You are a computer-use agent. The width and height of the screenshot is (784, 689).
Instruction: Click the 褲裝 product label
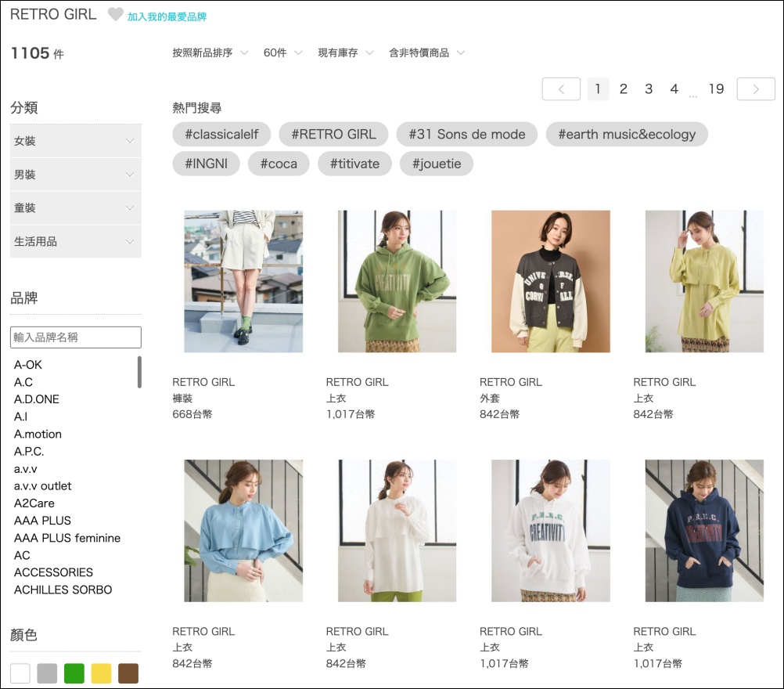[182, 399]
